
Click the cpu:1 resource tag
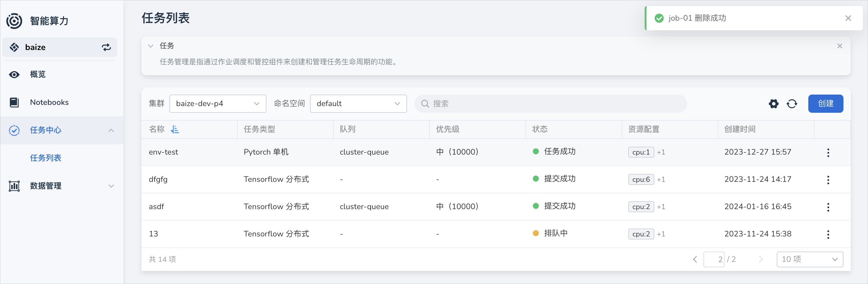[x=641, y=152]
